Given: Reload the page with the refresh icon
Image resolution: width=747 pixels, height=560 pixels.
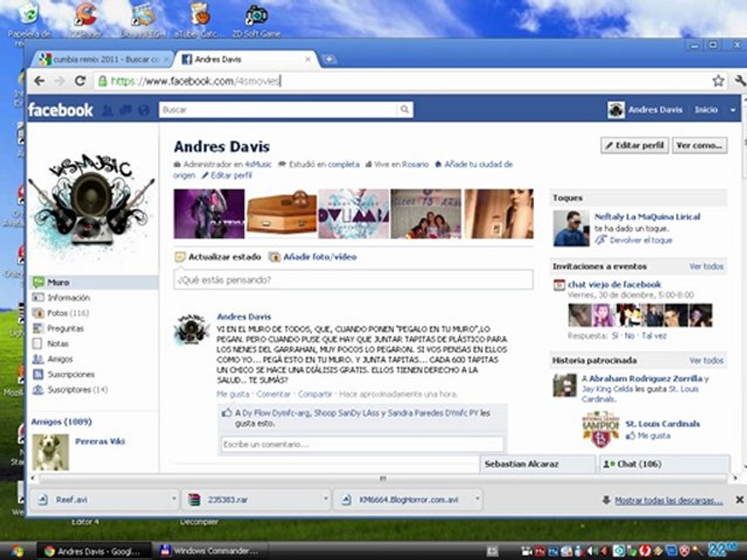Looking at the screenshot, I should tap(80, 81).
